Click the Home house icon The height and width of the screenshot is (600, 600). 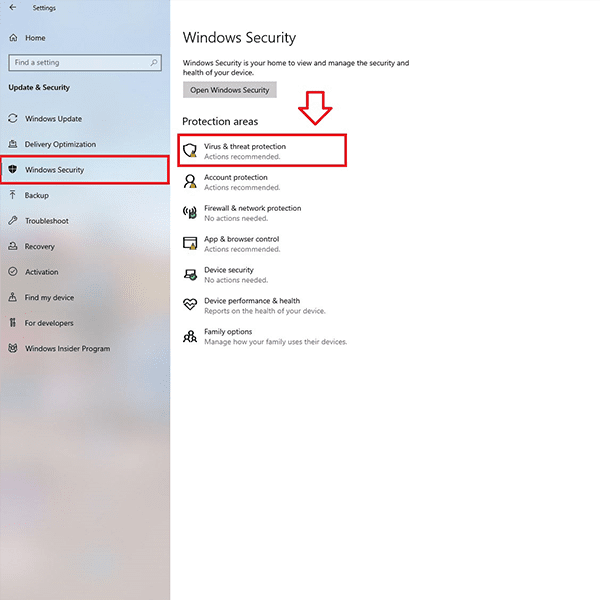[13, 38]
